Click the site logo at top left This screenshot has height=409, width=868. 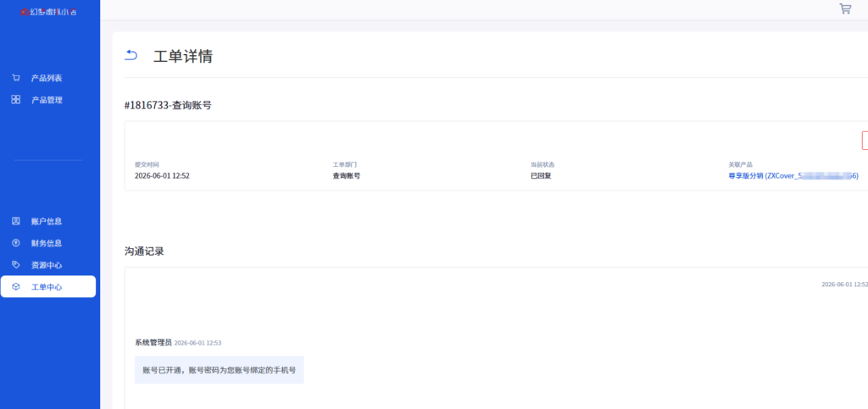point(48,12)
